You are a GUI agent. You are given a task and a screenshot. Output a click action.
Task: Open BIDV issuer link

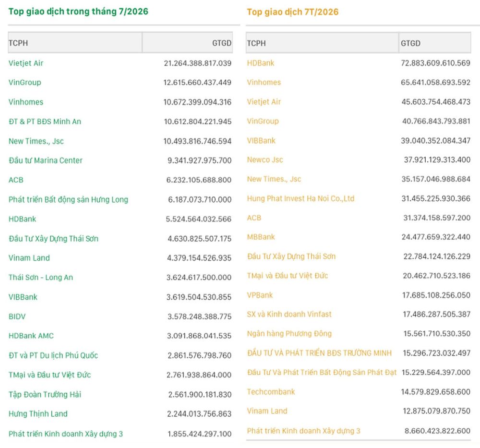tap(17, 316)
